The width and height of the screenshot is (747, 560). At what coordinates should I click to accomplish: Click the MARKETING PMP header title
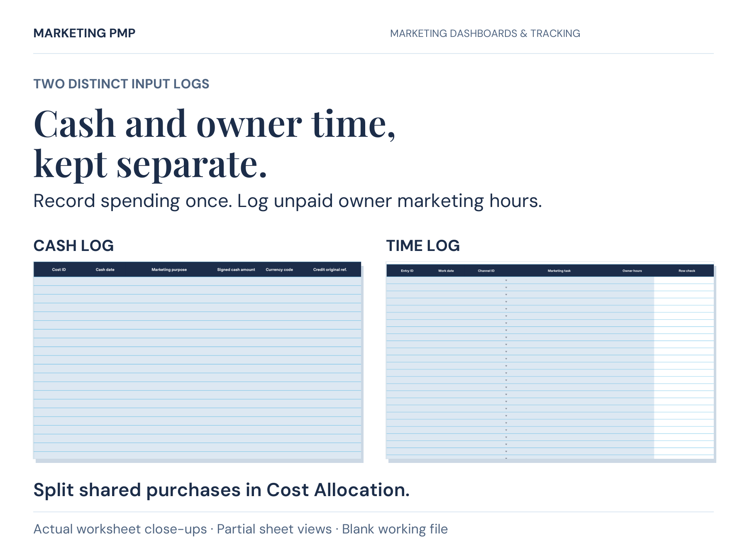tap(84, 33)
